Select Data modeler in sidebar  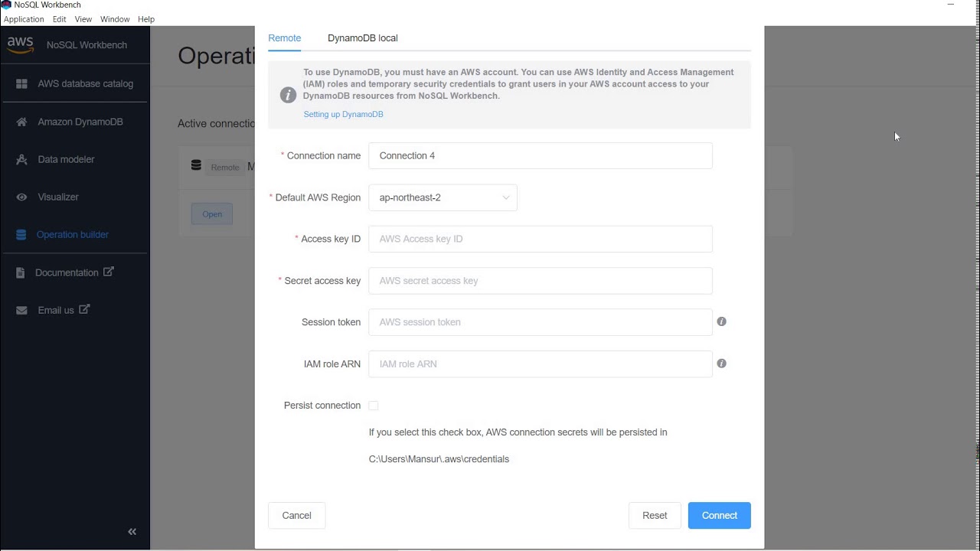pos(75,159)
